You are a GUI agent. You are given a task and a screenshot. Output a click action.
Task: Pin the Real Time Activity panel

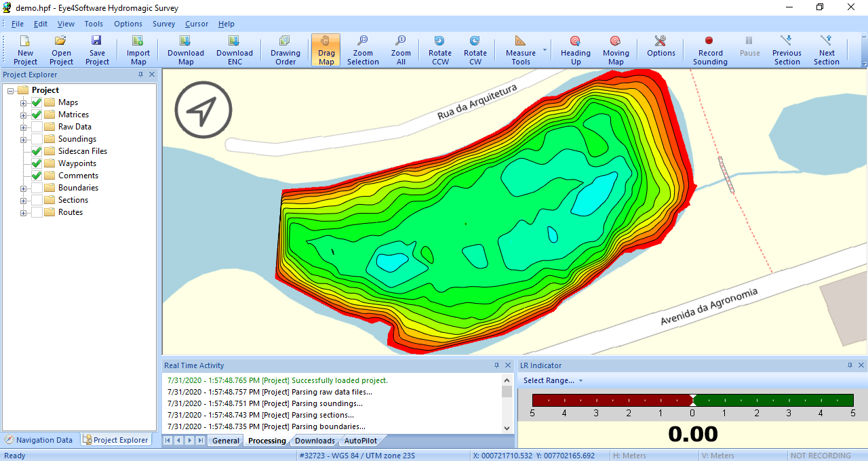[496, 365]
